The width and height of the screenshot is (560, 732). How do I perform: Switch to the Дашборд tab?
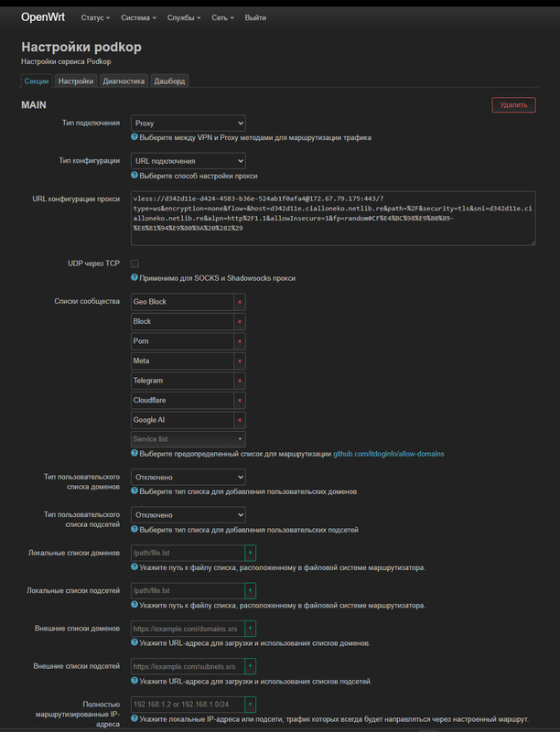pyautogui.click(x=169, y=81)
